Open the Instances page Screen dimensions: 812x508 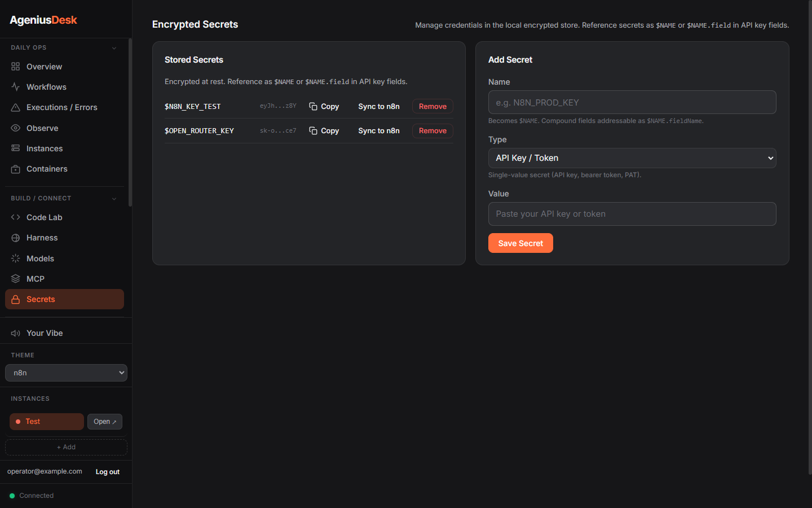point(64,148)
